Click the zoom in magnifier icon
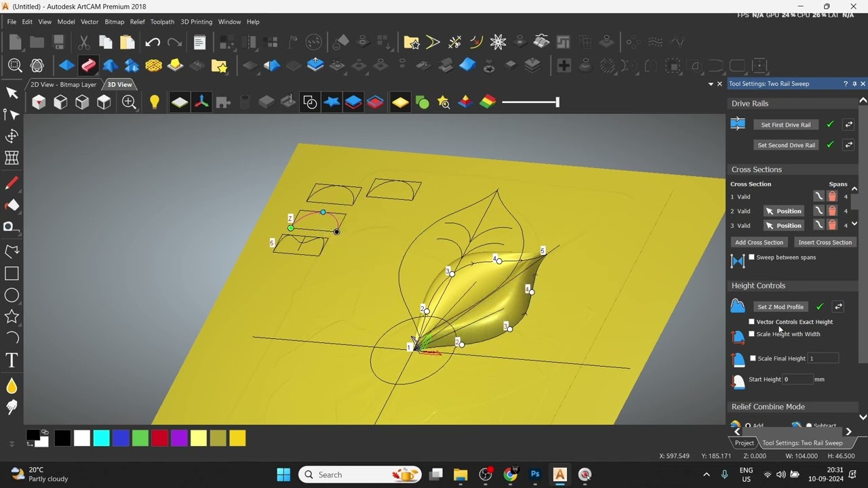The width and height of the screenshot is (868, 488). click(x=129, y=102)
